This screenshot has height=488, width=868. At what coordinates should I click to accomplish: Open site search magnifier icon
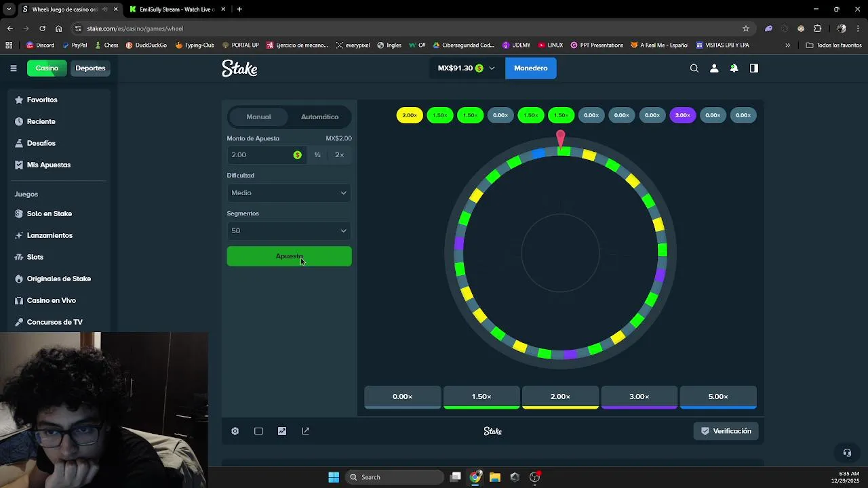(694, 68)
